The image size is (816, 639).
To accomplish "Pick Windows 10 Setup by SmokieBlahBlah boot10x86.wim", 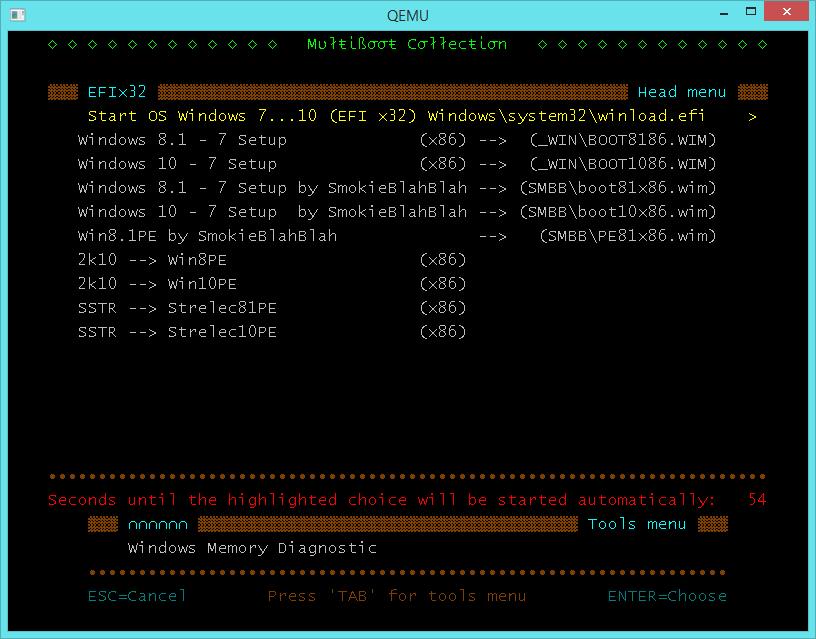I will point(397,212).
